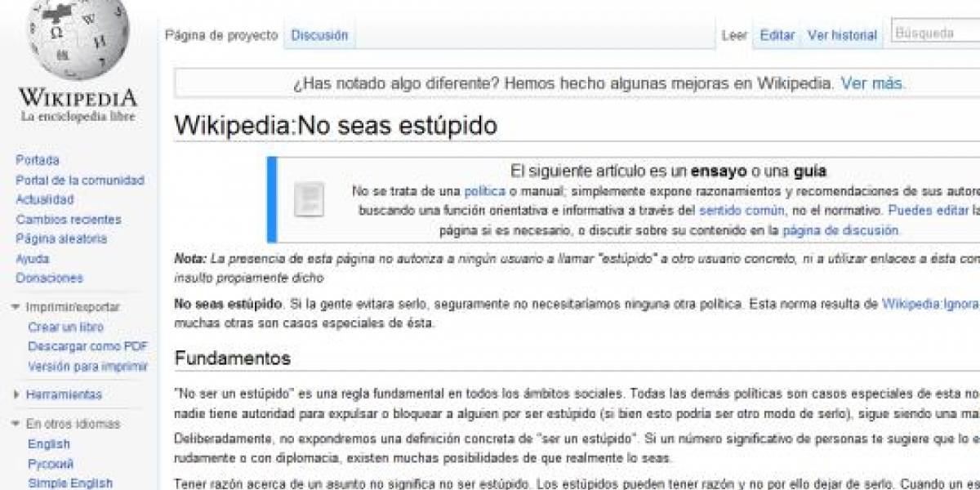
Task: Open the Editar tab
Action: [777, 35]
